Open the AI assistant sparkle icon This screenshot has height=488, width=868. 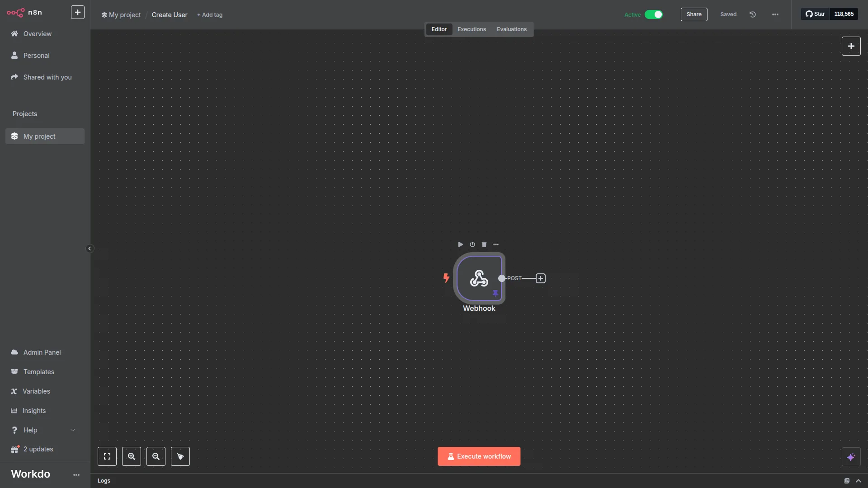click(851, 457)
